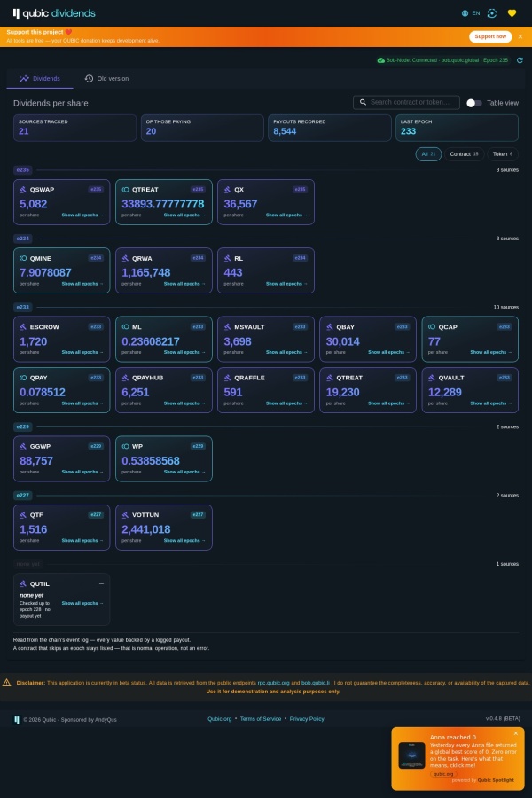Follow the bob.qubic.li disclaimer link
Image resolution: width=532 pixels, height=798 pixels.
coord(316,683)
